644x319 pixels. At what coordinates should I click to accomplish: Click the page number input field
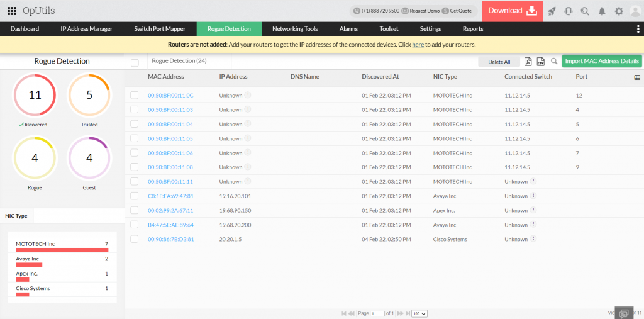click(x=377, y=313)
